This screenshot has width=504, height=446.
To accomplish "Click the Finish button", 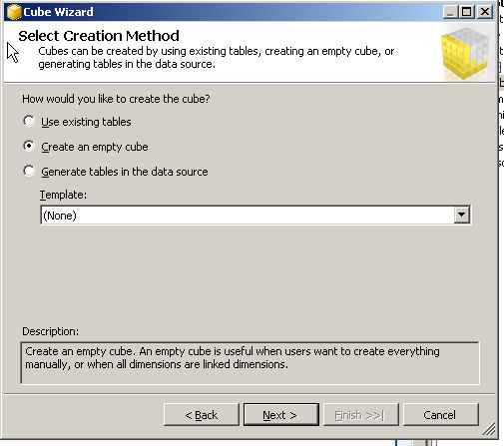I will 361,415.
